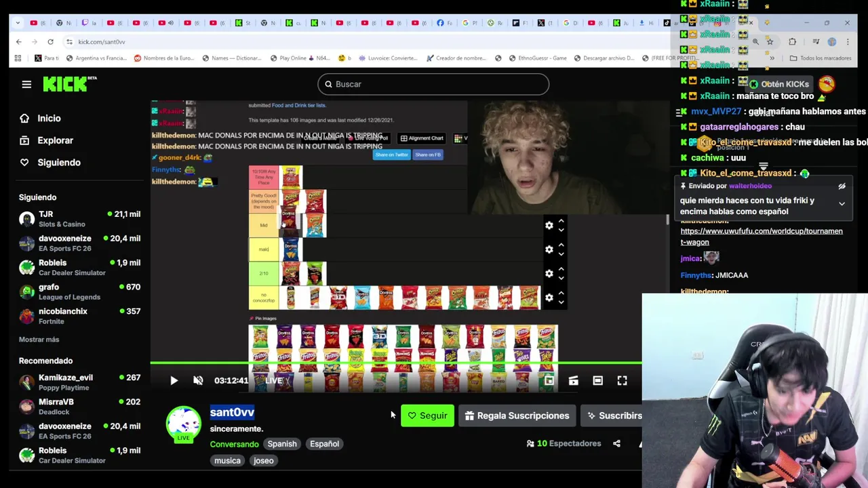Click the sant0vv avatar
This screenshot has width=868, height=488.
point(183,424)
